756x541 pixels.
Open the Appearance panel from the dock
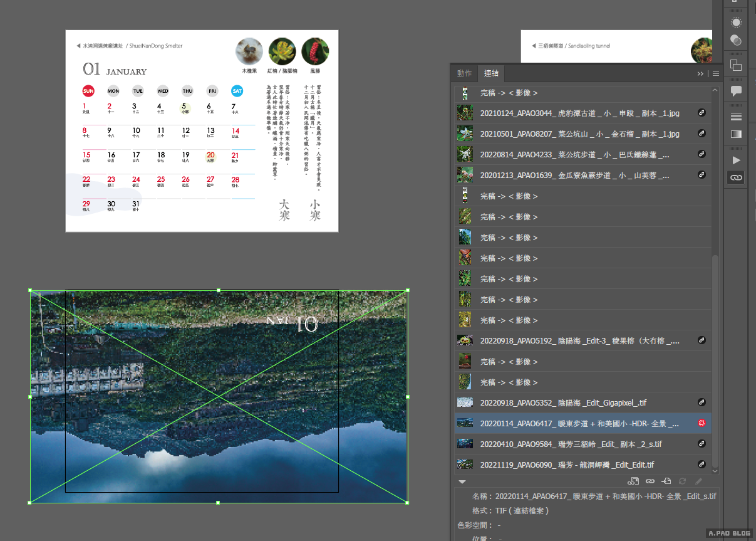(736, 23)
